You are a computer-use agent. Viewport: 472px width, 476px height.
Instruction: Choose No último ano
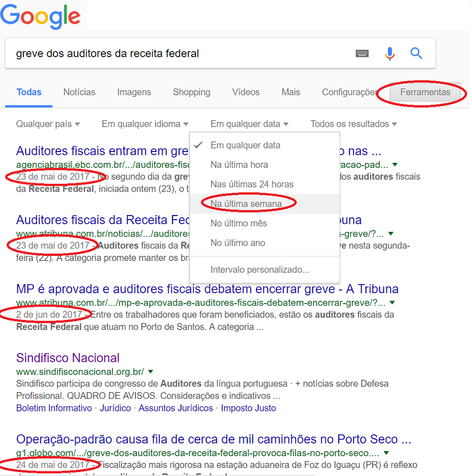(x=264, y=243)
